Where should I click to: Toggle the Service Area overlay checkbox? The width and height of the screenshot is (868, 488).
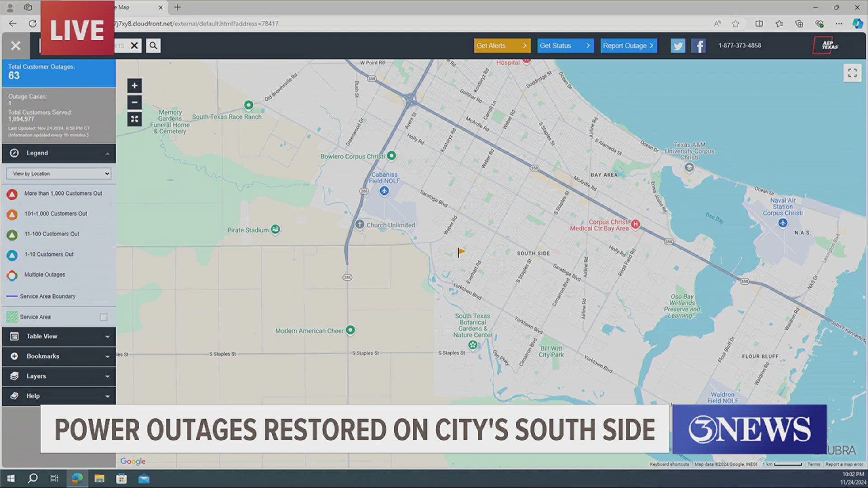(x=104, y=317)
